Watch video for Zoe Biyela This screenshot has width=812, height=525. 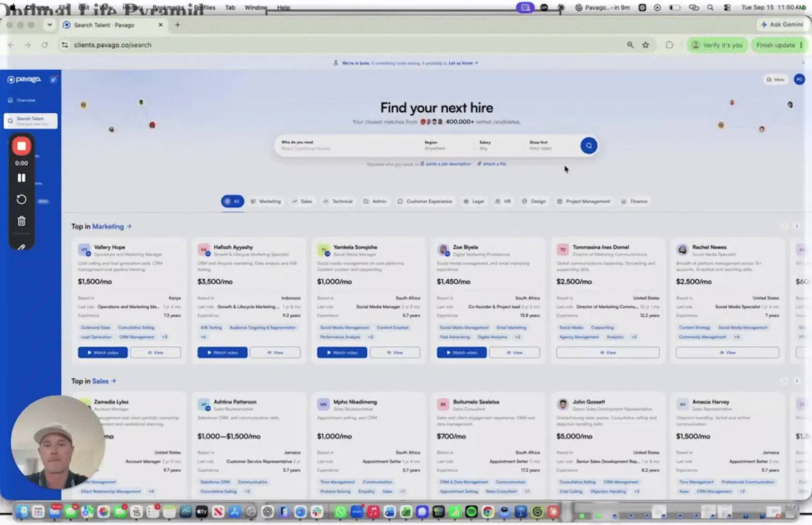pos(462,352)
